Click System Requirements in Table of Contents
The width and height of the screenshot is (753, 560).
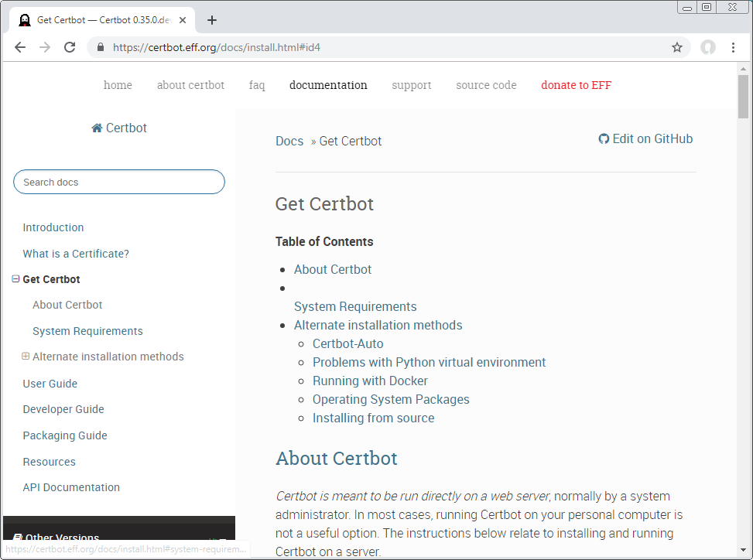355,306
